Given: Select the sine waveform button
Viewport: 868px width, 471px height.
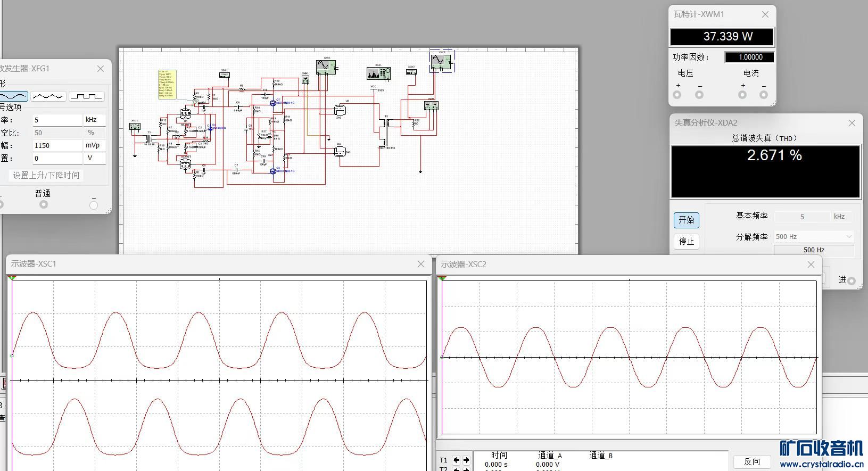Looking at the screenshot, I should point(13,96).
